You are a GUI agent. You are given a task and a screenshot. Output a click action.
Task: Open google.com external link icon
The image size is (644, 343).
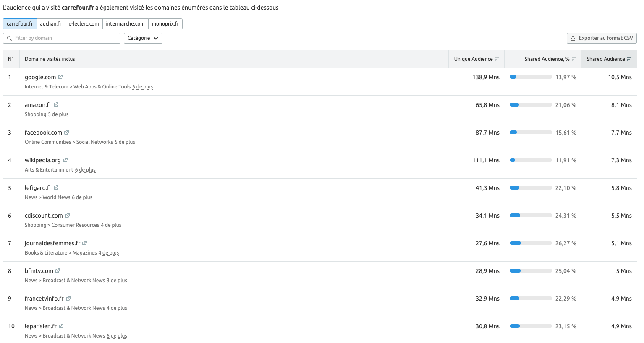[x=60, y=77]
